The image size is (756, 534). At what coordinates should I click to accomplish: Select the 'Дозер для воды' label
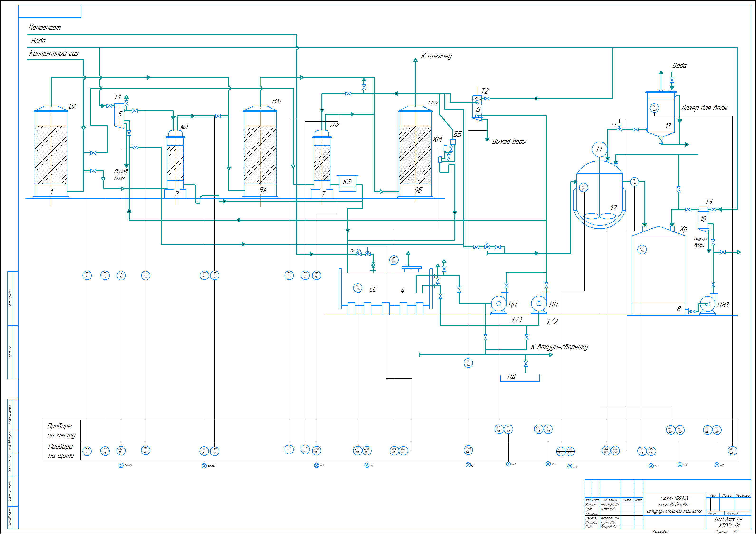click(704, 108)
